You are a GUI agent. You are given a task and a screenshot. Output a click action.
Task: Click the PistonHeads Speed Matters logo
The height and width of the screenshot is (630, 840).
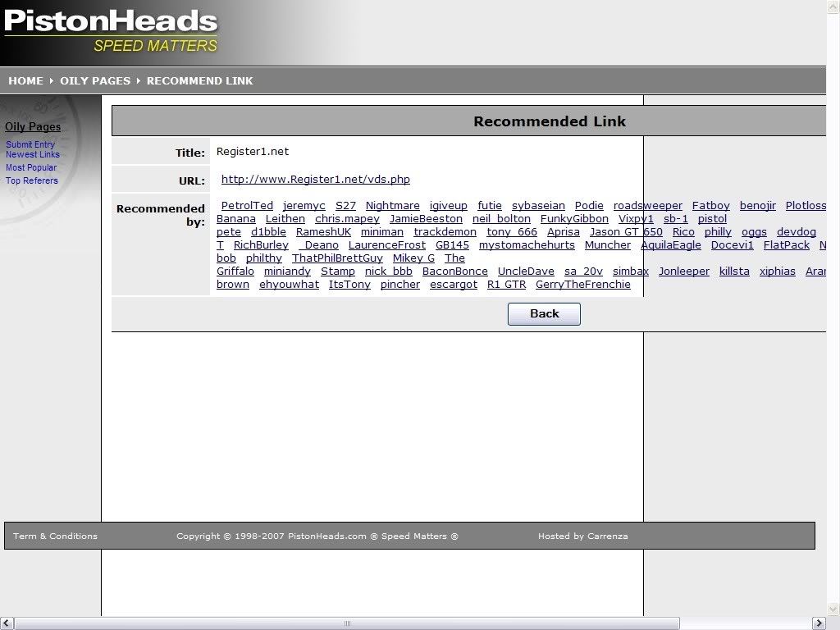[112, 30]
